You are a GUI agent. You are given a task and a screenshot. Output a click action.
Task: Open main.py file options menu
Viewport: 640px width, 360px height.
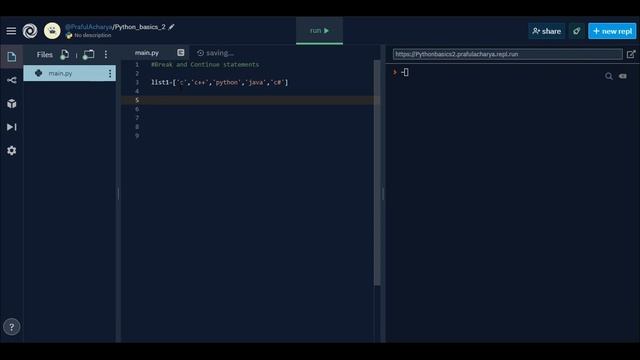pyautogui.click(x=110, y=73)
